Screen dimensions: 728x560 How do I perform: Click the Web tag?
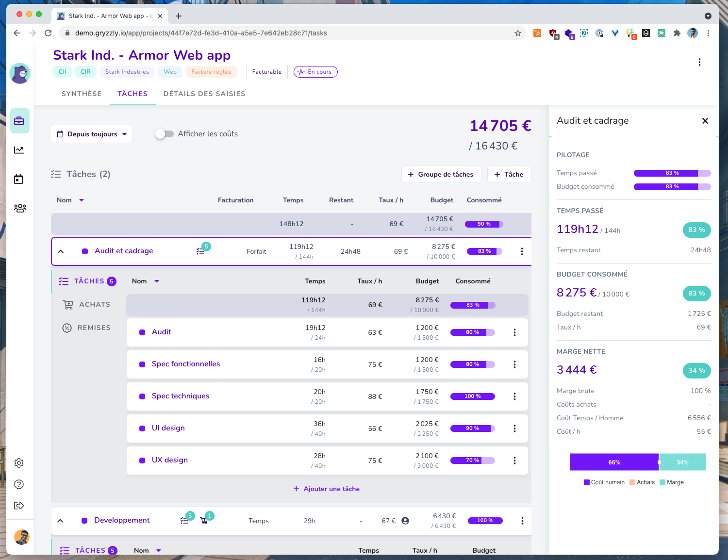click(170, 72)
